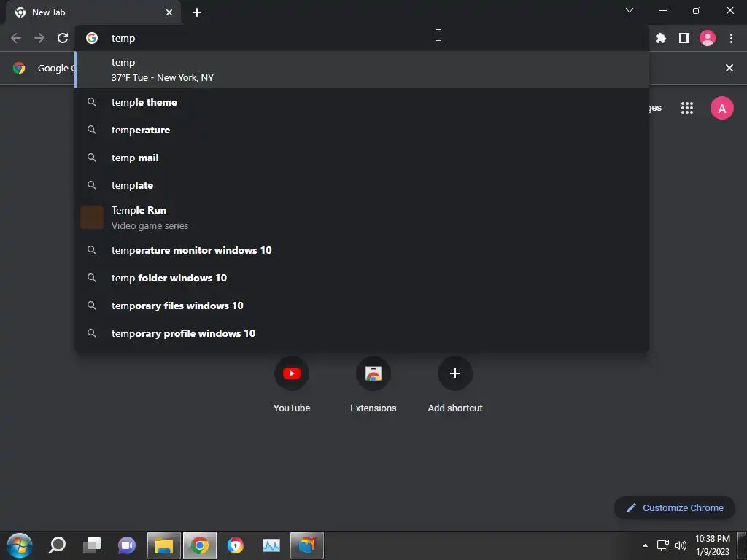Click the Customize Chrome button
This screenshot has height=560, width=747.
click(675, 507)
